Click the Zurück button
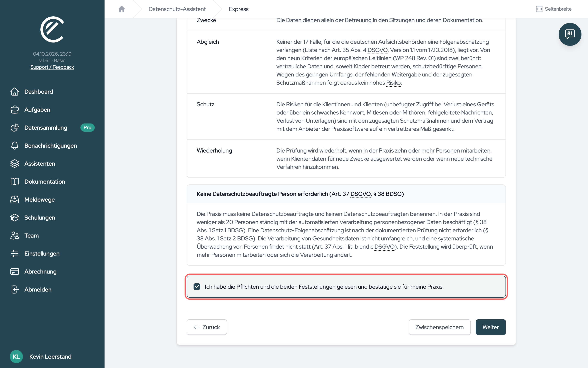The image size is (588, 368). coord(207,327)
